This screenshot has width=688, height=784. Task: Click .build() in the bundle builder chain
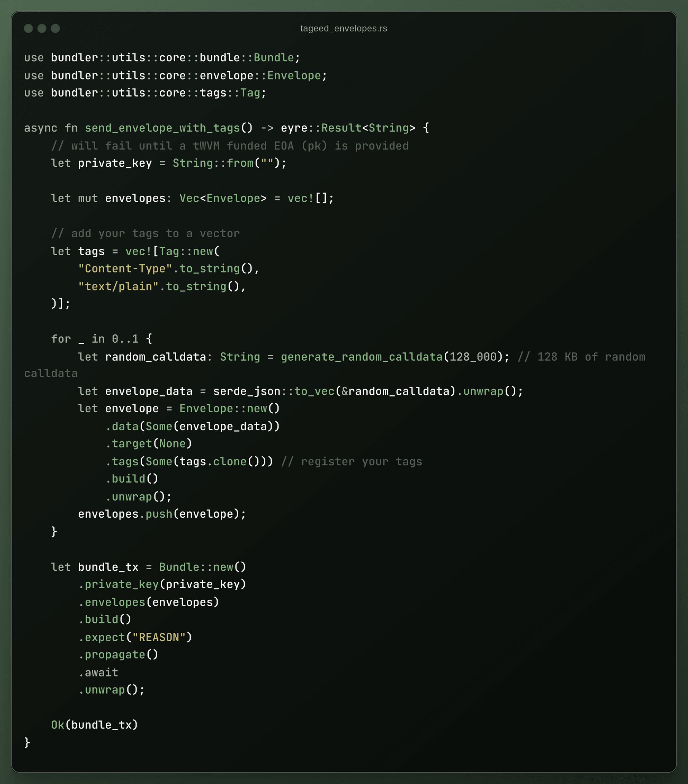point(105,619)
